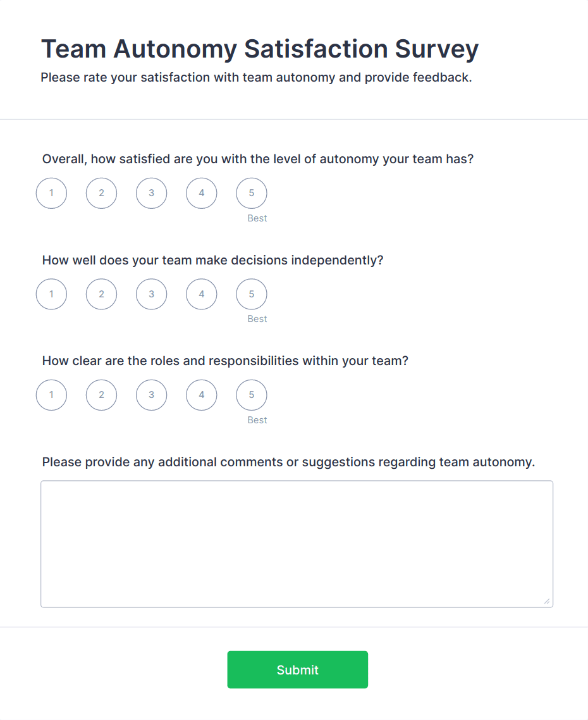588x720 pixels.
Task: Rate overall autonomy satisfaction as 3
Action: [152, 194]
